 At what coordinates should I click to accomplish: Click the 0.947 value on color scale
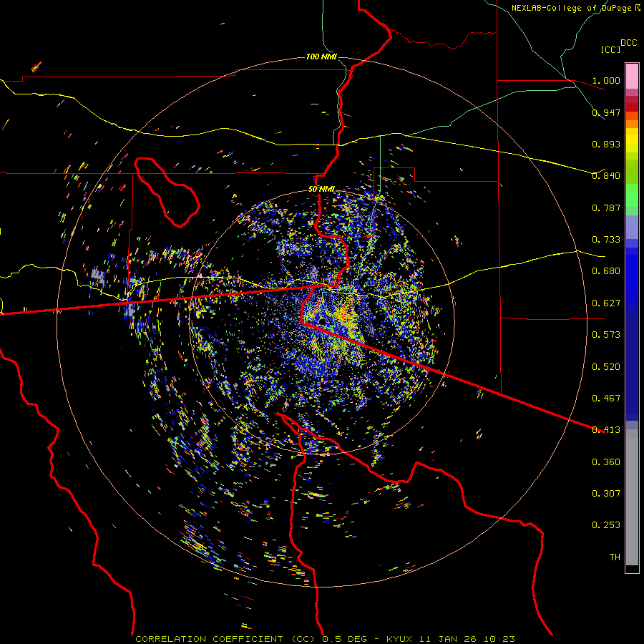[x=606, y=112]
